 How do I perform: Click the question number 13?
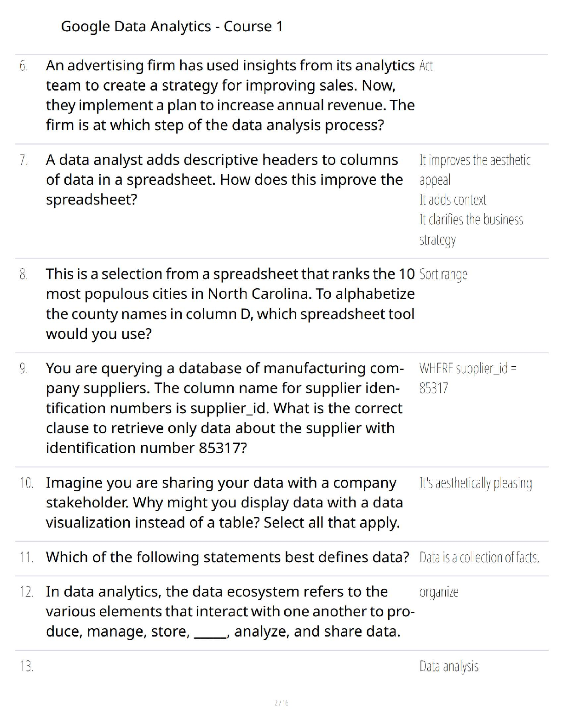(26, 666)
